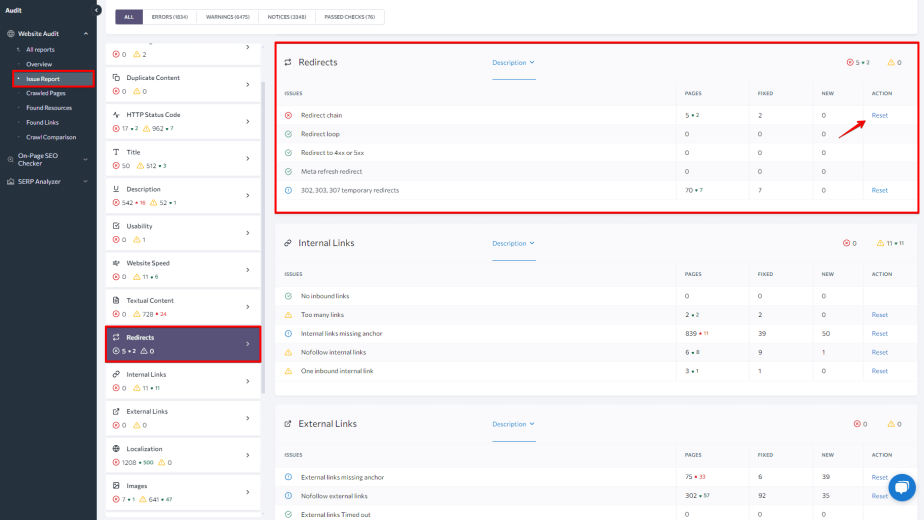This screenshot has height=520, width=924.
Task: Click the SERP Analyzer icon
Action: coord(11,182)
